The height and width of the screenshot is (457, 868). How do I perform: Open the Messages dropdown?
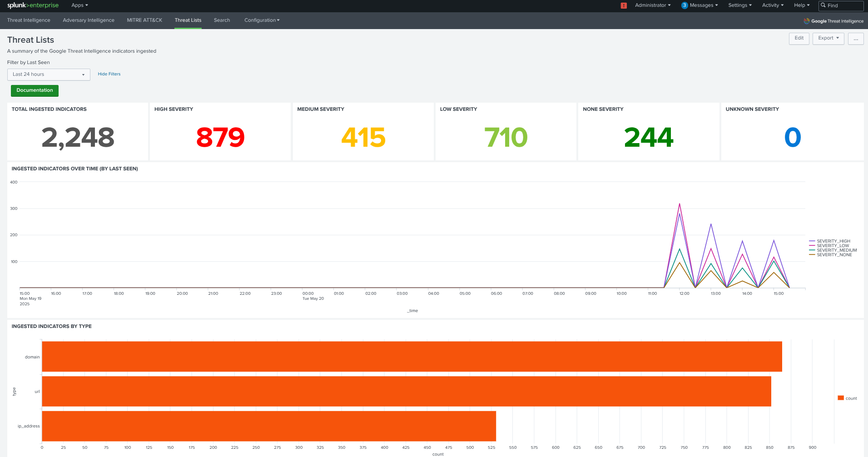pyautogui.click(x=704, y=5)
